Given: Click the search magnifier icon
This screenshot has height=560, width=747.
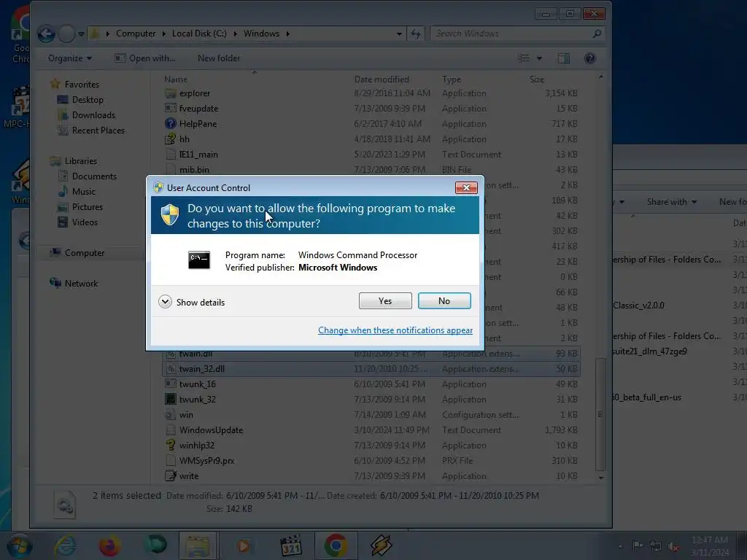Looking at the screenshot, I should tap(597, 34).
